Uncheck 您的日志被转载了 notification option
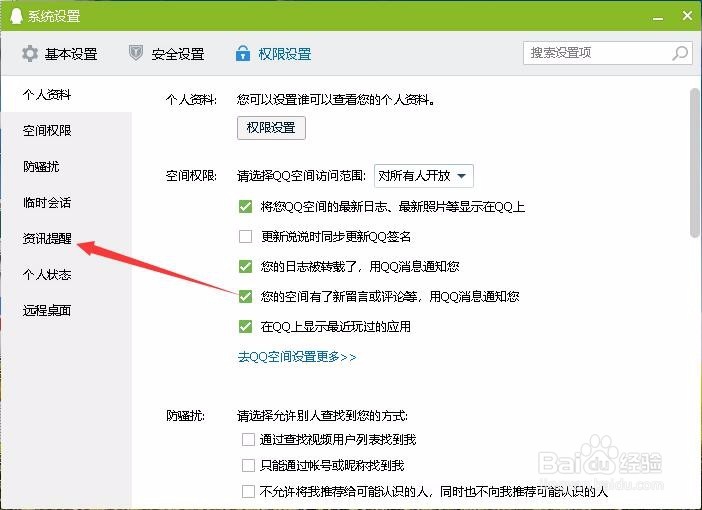 pyautogui.click(x=245, y=266)
